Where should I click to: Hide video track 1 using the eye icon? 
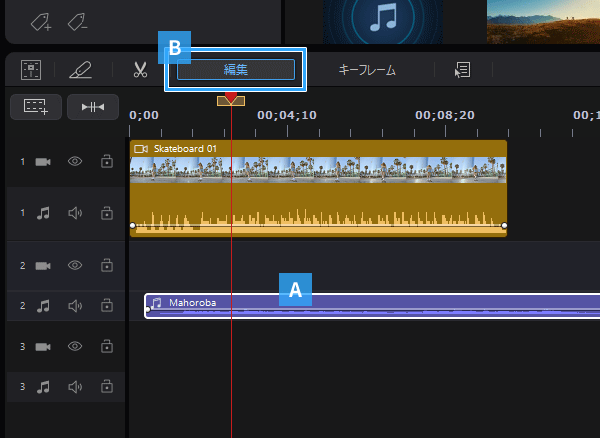(x=75, y=161)
